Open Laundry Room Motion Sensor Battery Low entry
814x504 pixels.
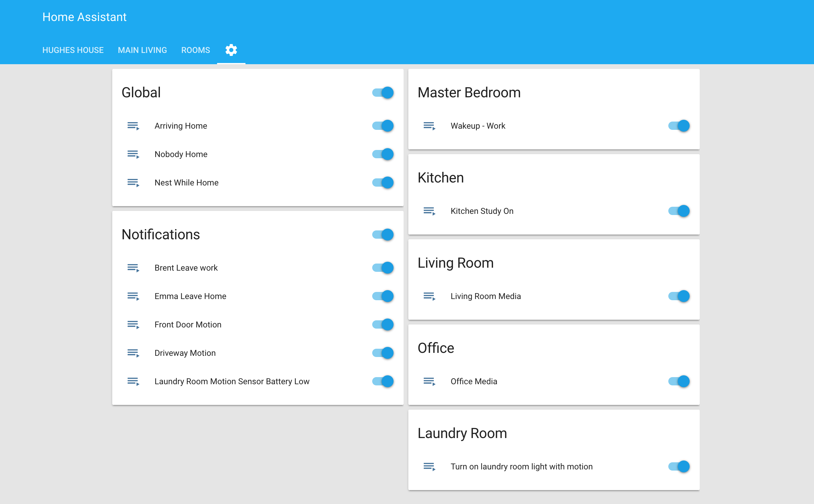[x=232, y=381]
